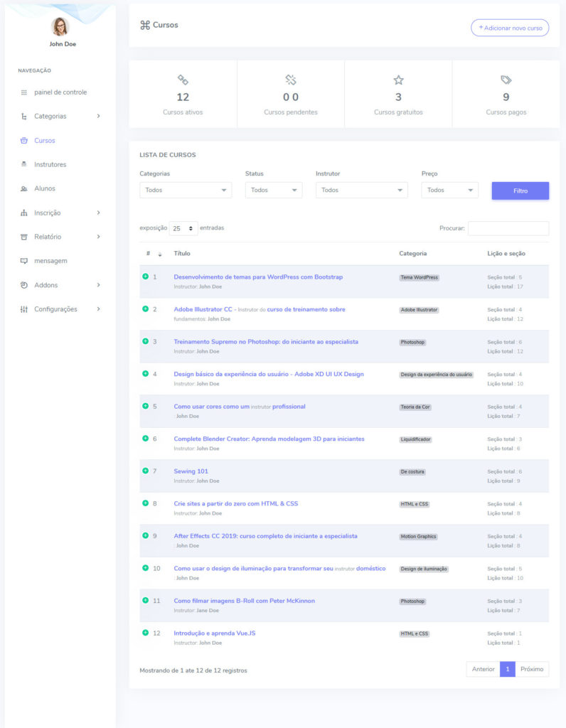Open Crie sites a partir do zero course
This screenshot has height=728, width=566.
tap(236, 504)
